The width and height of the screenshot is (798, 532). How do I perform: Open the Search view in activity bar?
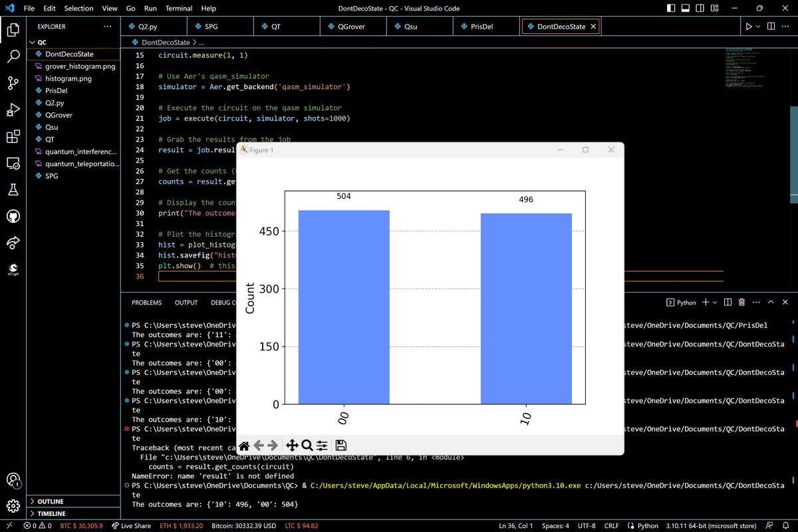click(x=13, y=57)
